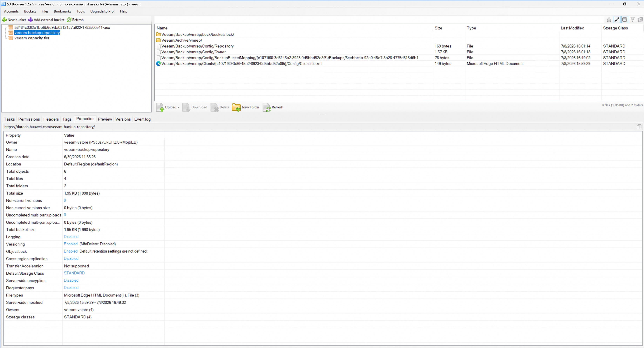Click the Property column header
644x348 pixels.
pos(33,135)
